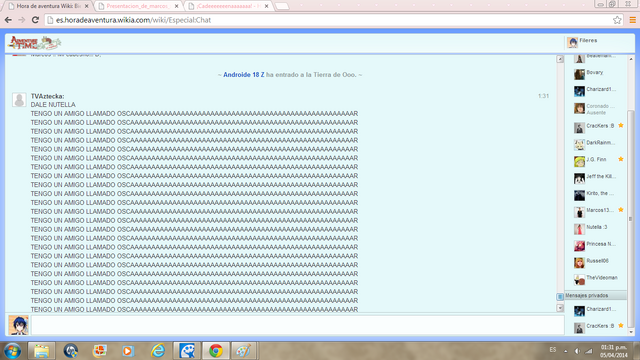Viewport: 640px width, 360px height.
Task: Click the Chrome icon in the taskbar
Action: pos(216,351)
